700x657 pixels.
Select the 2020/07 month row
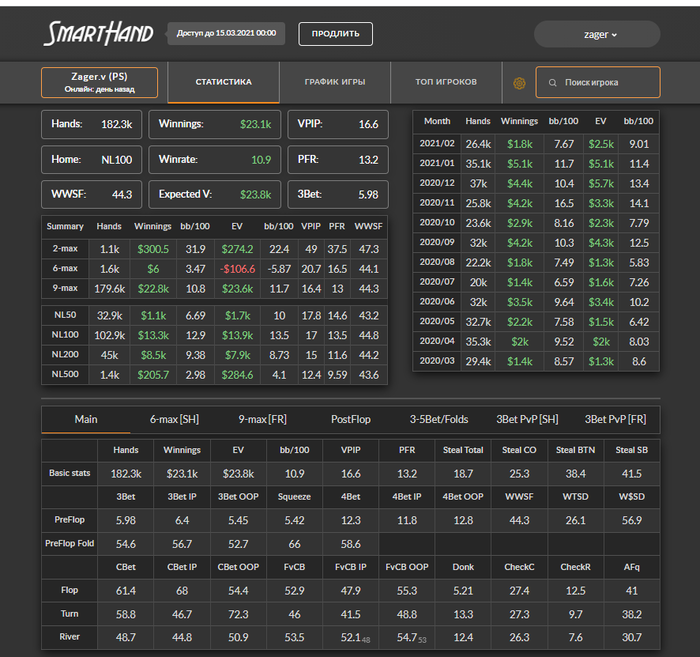tap(536, 282)
